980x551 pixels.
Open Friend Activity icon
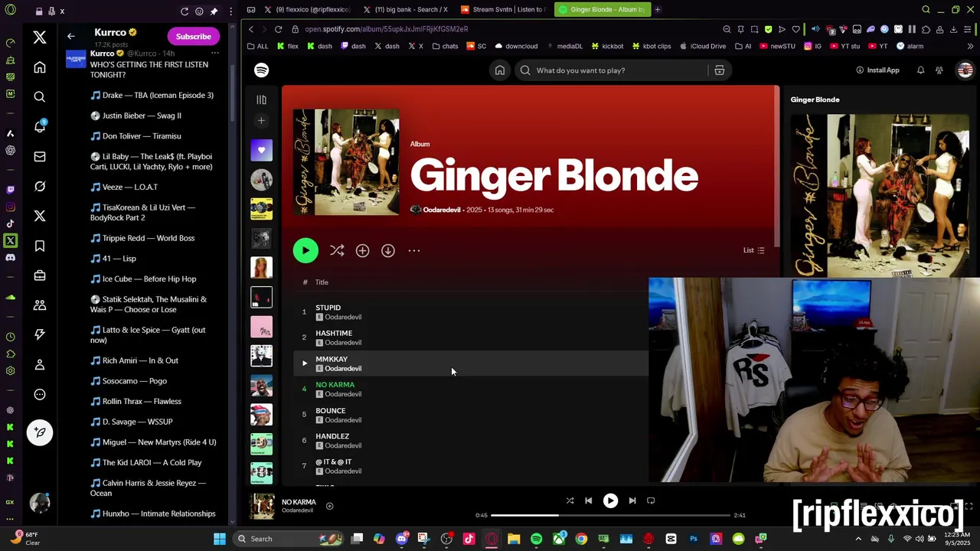[939, 70]
